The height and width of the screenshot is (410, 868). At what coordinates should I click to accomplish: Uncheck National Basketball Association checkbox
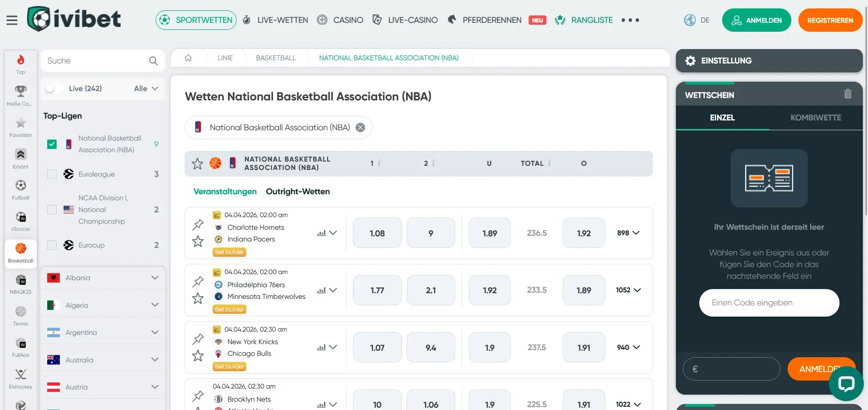coord(52,144)
